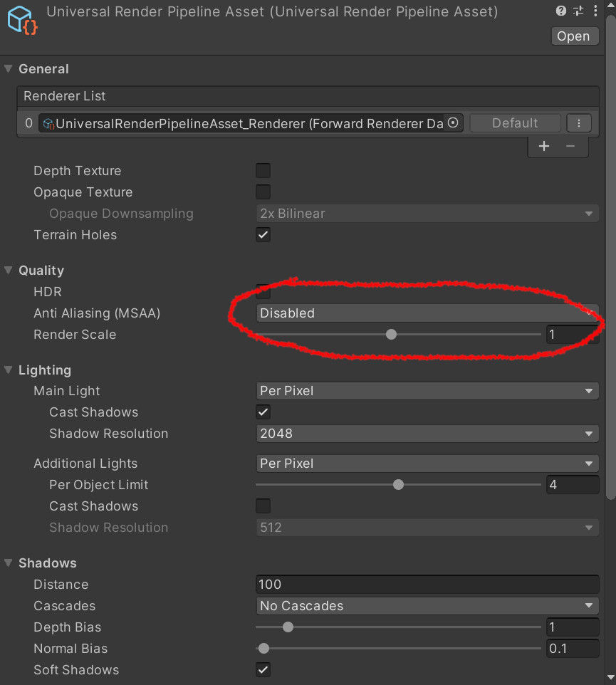The width and height of the screenshot is (616, 685).
Task: Click the Per Object Limit slider handle
Action: click(x=398, y=484)
